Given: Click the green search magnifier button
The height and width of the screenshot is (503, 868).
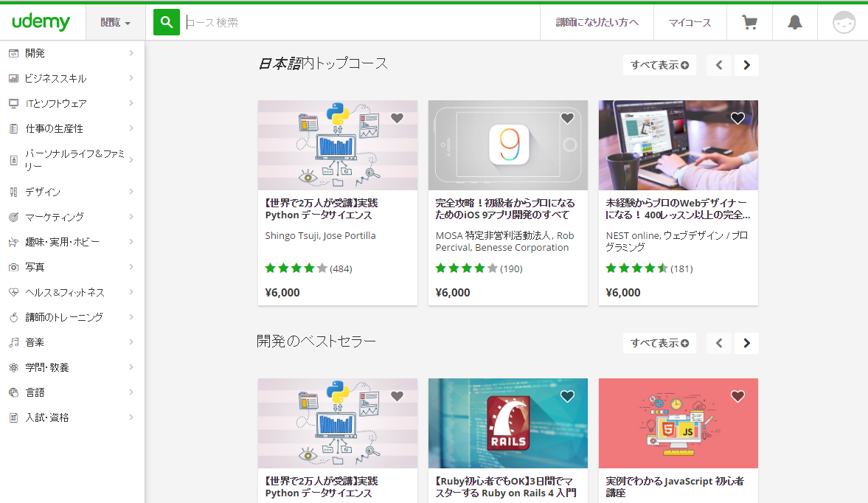Looking at the screenshot, I should pyautogui.click(x=166, y=22).
